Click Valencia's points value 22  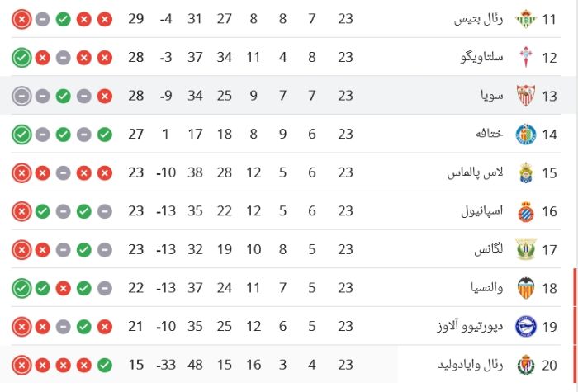(x=135, y=288)
